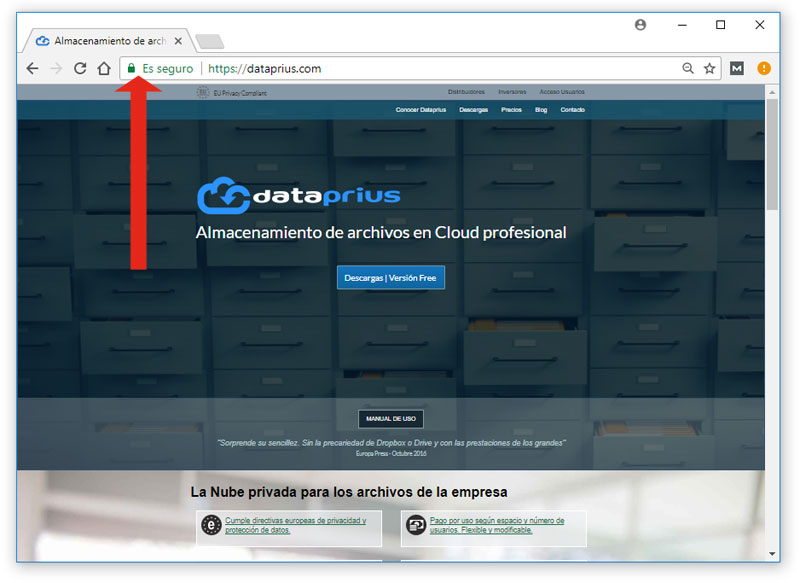The image size is (800, 583).
Task: Click the MANUAL DE USO button
Action: (x=391, y=419)
